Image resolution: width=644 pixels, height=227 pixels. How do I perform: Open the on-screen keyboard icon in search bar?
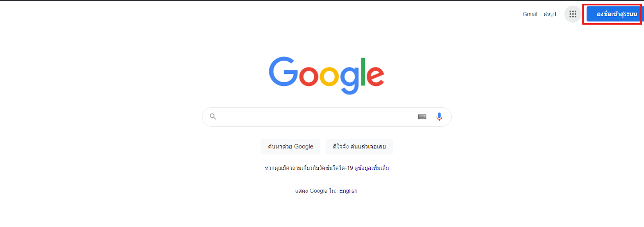422,117
